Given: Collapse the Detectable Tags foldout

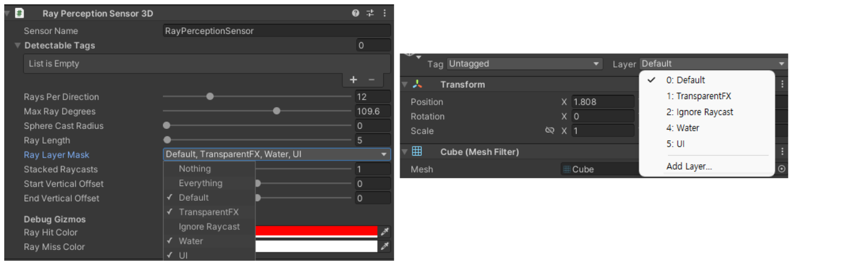Looking at the screenshot, I should (x=18, y=46).
